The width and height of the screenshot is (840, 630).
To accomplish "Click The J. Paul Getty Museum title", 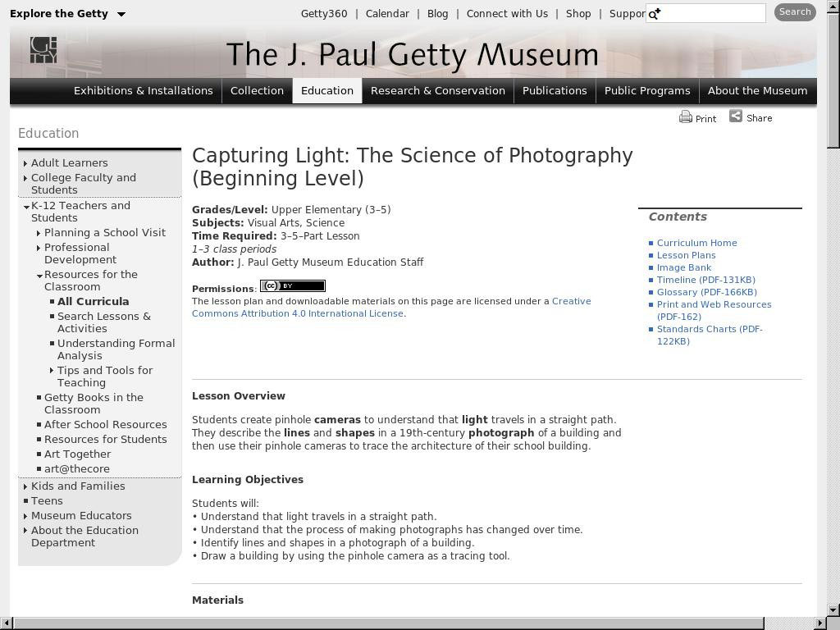I will [x=412, y=55].
